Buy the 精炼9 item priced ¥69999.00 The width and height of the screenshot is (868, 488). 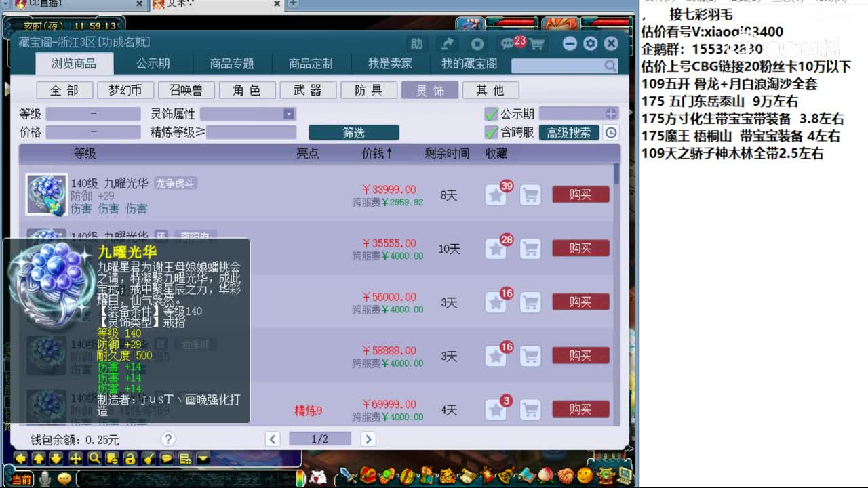[x=580, y=409]
